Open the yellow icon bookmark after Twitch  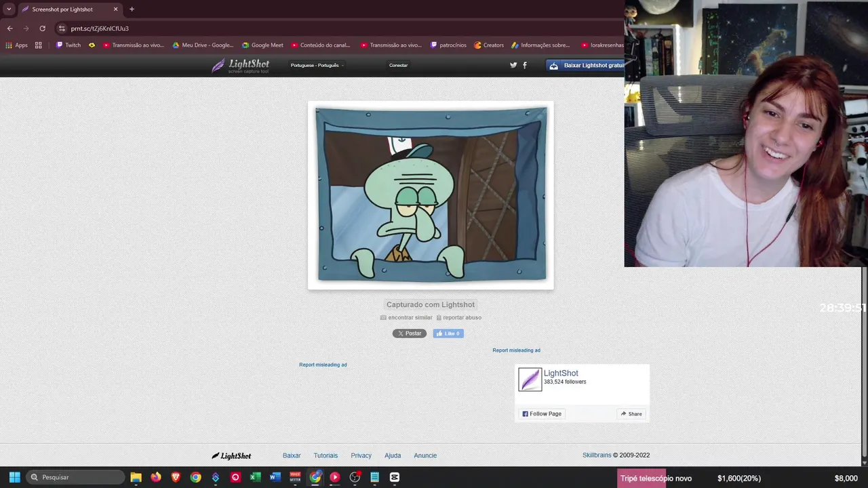pos(92,45)
